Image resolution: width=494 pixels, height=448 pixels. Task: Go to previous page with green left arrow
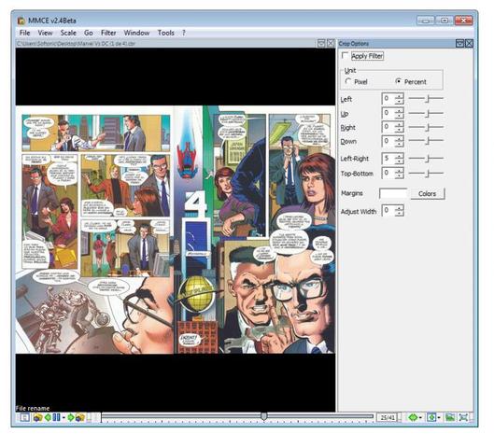pos(48,417)
